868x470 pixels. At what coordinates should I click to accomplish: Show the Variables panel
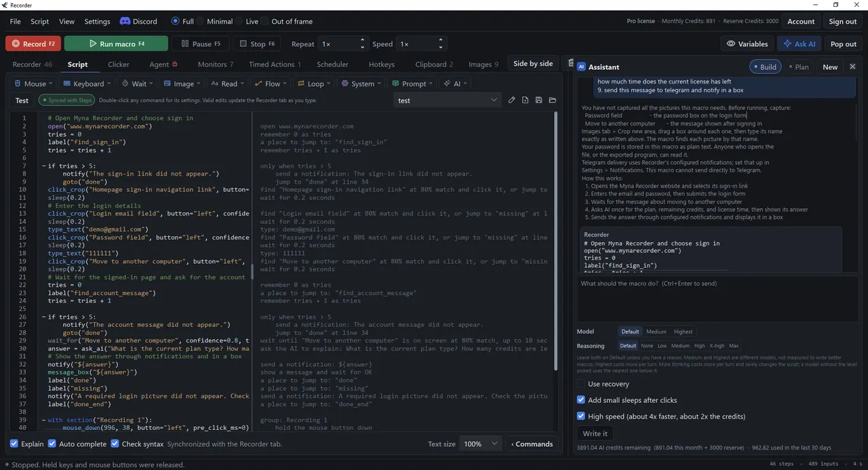[x=747, y=43]
